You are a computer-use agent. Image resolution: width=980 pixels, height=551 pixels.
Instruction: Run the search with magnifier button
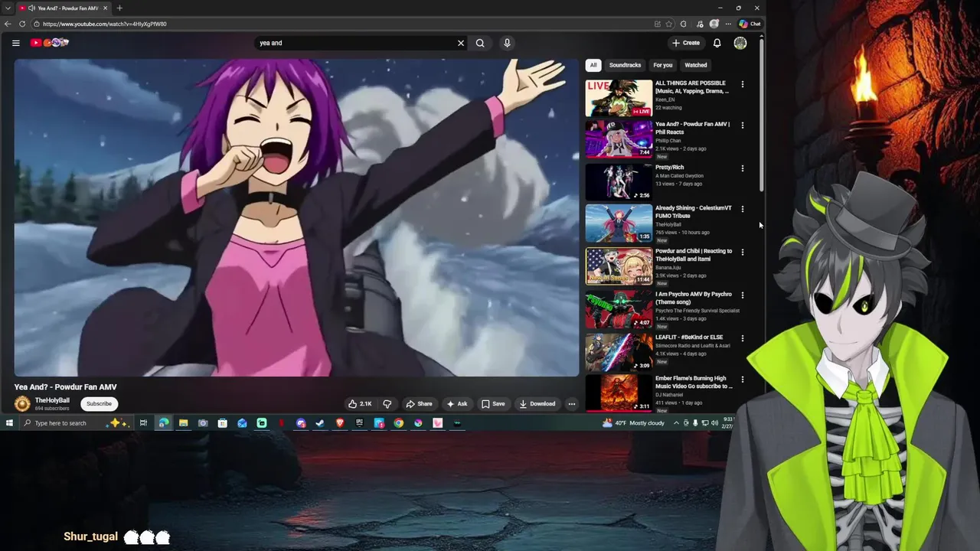(x=480, y=43)
